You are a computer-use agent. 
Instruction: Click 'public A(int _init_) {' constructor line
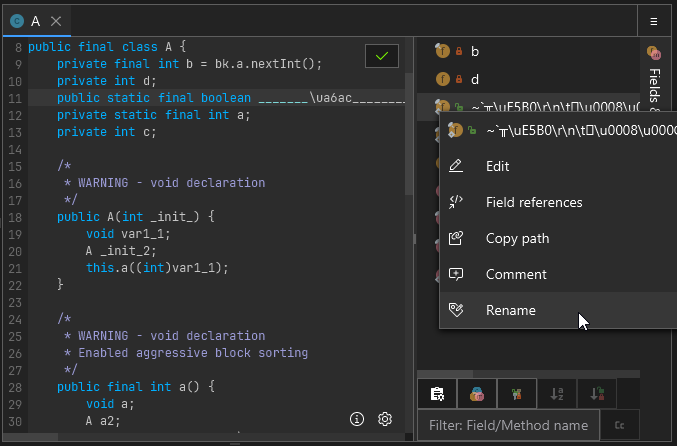tap(136, 217)
